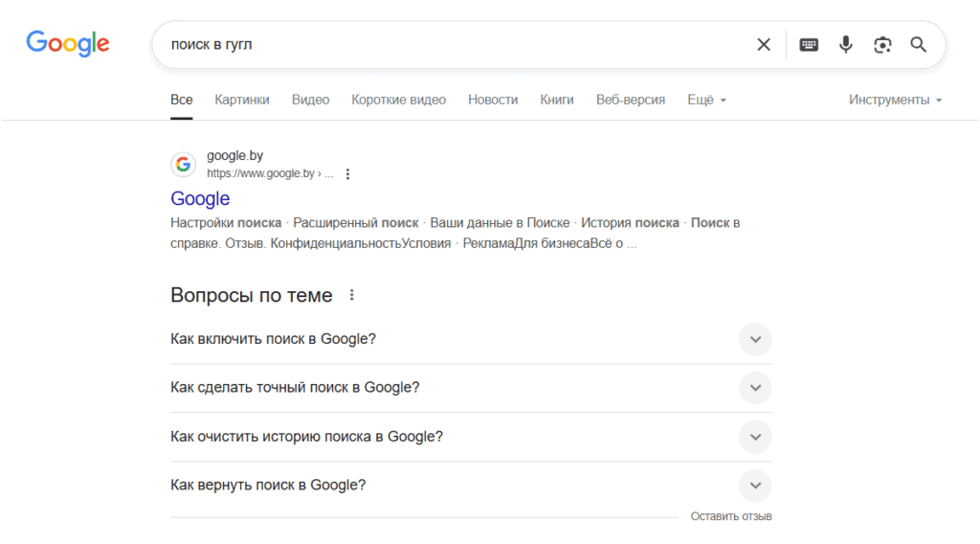Expand chevron for Как включить поиск в Google?
This screenshot has height=544, width=980.
coord(755,340)
